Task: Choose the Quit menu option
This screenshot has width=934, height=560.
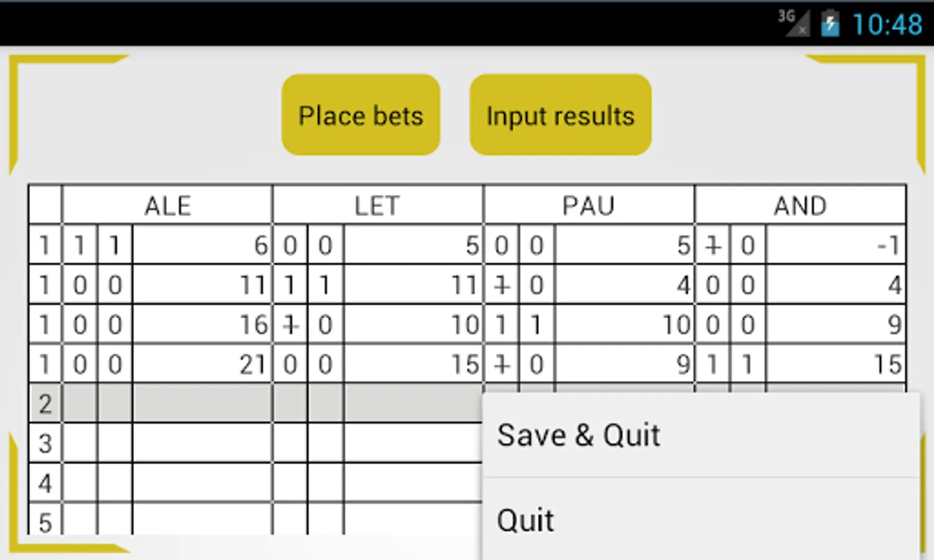Action: (x=701, y=520)
